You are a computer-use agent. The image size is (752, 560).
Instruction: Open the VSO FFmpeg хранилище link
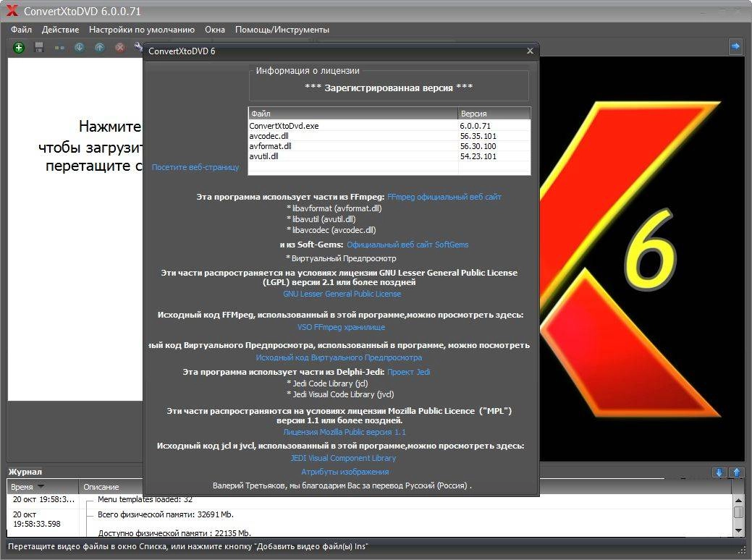click(x=341, y=327)
